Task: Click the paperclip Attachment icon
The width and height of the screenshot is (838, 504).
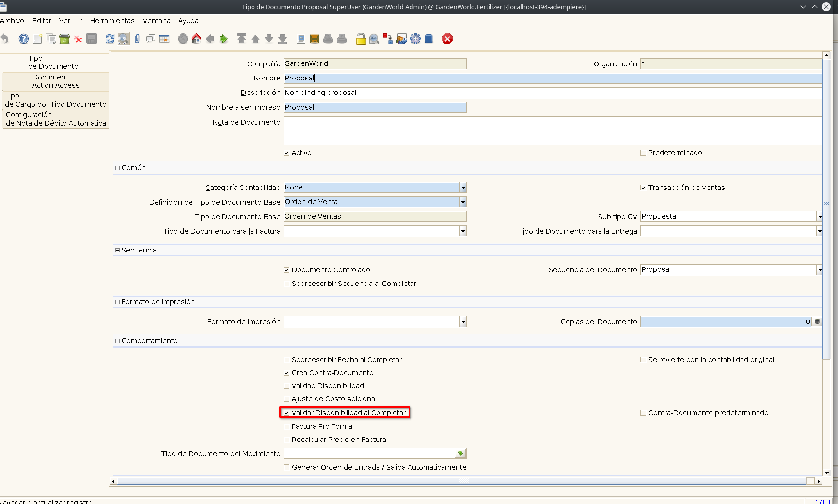Action: tap(137, 39)
